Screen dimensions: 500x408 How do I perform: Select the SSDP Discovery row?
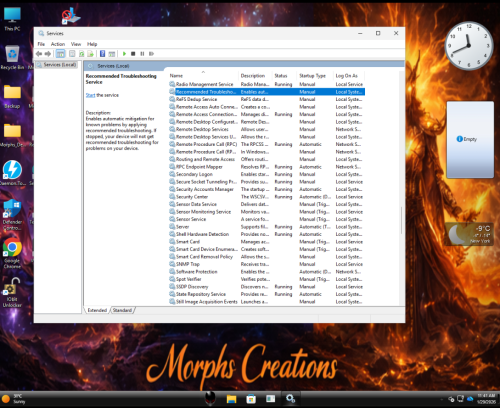pos(267,287)
